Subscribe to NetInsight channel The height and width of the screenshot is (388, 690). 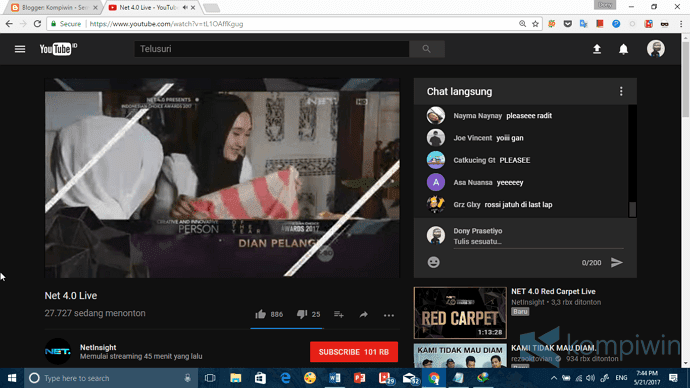pos(354,352)
